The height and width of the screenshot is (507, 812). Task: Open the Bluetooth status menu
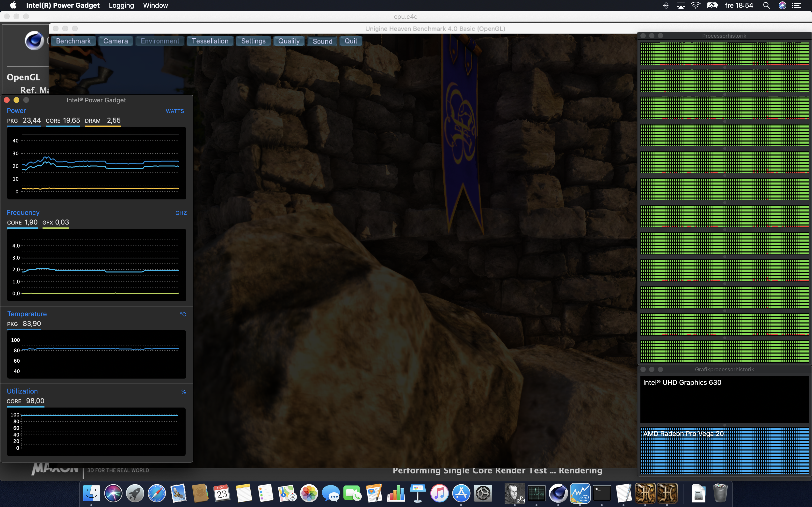click(x=666, y=5)
